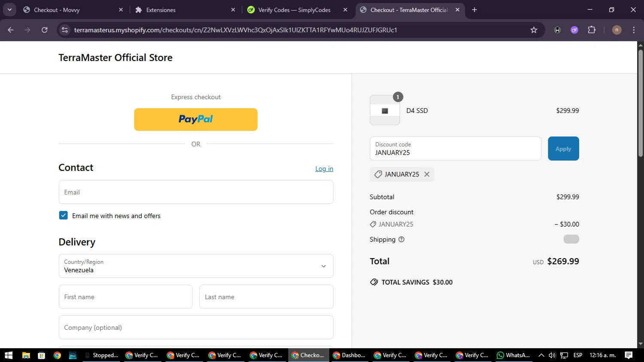644x362 pixels.
Task: Click the browser address bar URL
Action: tap(235, 30)
